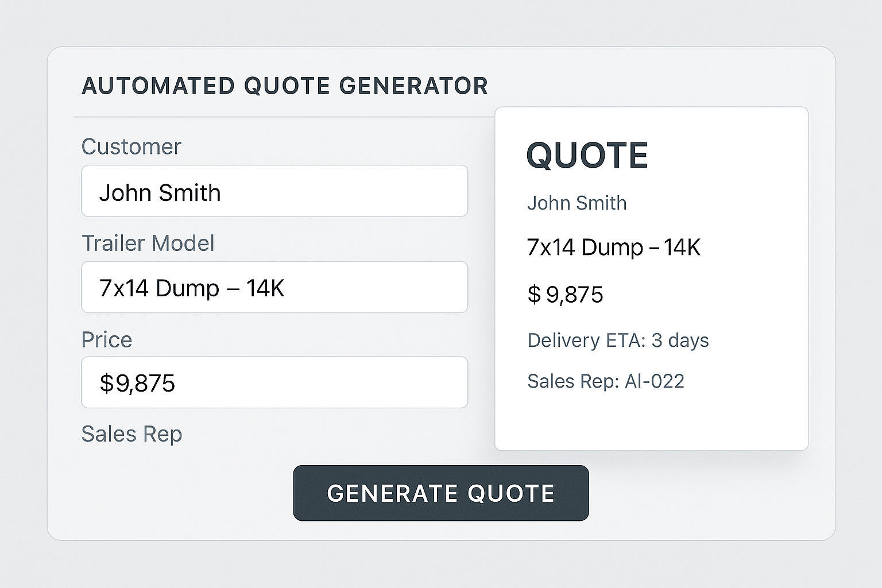Click the Customer name input field
Viewport: 882px width, 588px height.
tap(274, 191)
